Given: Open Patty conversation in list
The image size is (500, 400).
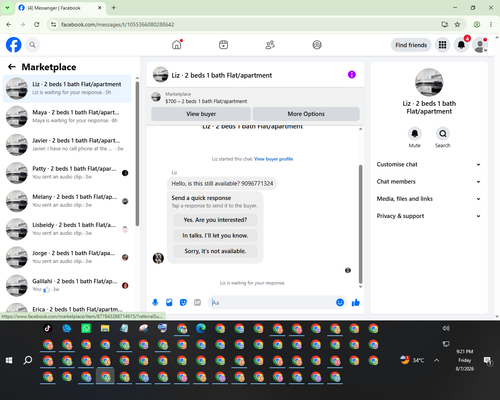Looking at the screenshot, I should 67,173.
